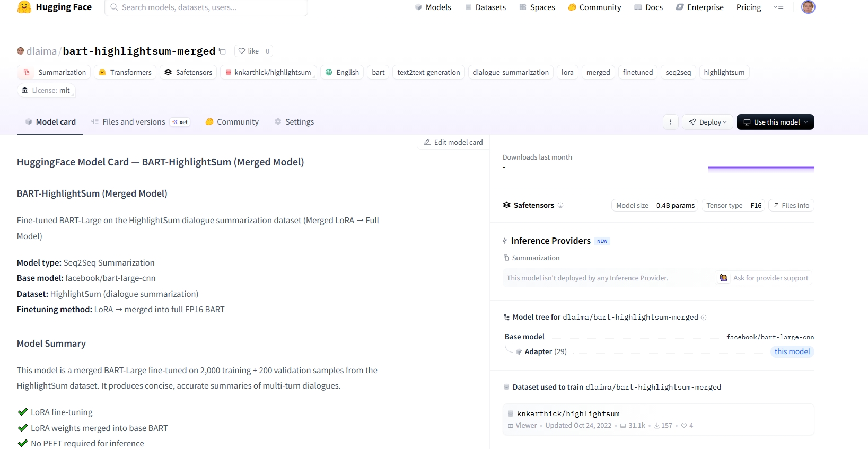The image size is (868, 449).
Task: Click Edit model card
Action: (453, 142)
